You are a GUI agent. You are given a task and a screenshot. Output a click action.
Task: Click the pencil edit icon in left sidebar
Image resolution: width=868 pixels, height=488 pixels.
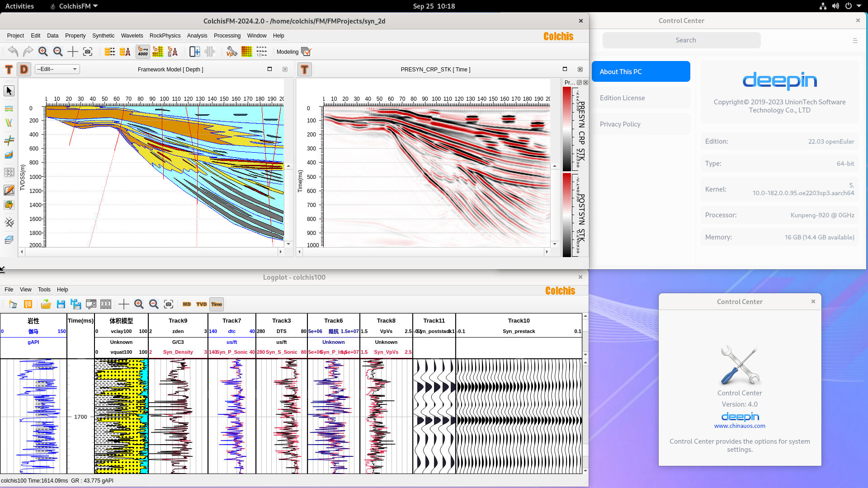[x=9, y=190]
